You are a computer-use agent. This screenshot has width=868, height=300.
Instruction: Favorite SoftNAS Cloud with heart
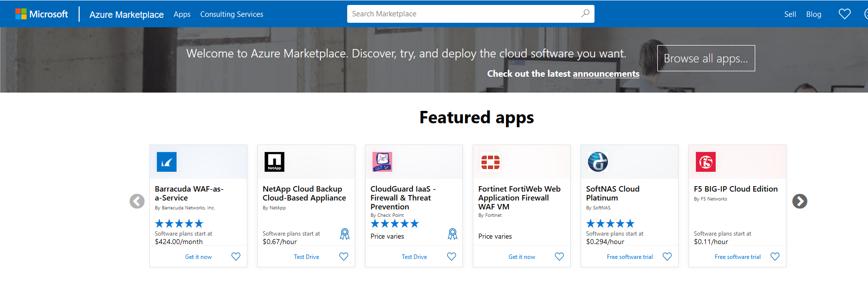pos(667,256)
